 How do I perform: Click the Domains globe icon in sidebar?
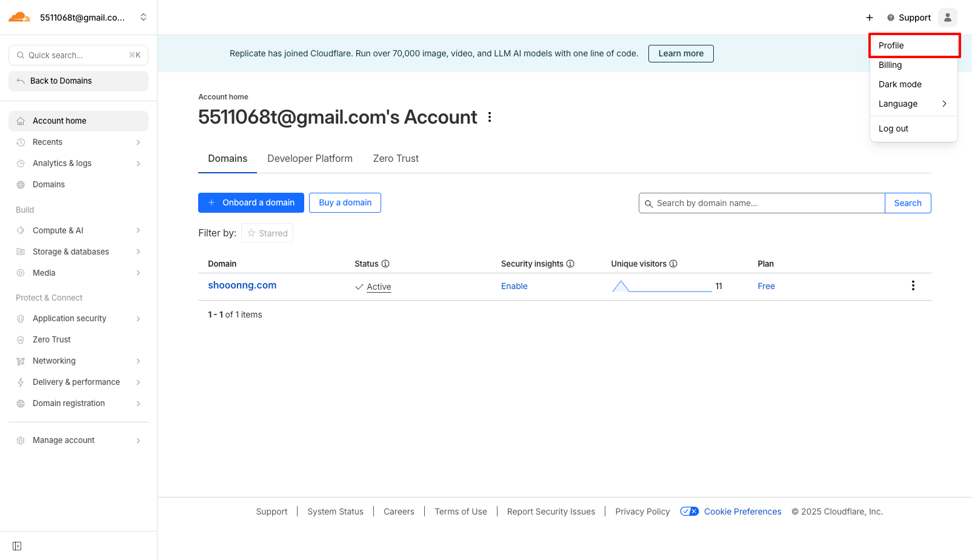pos(21,185)
